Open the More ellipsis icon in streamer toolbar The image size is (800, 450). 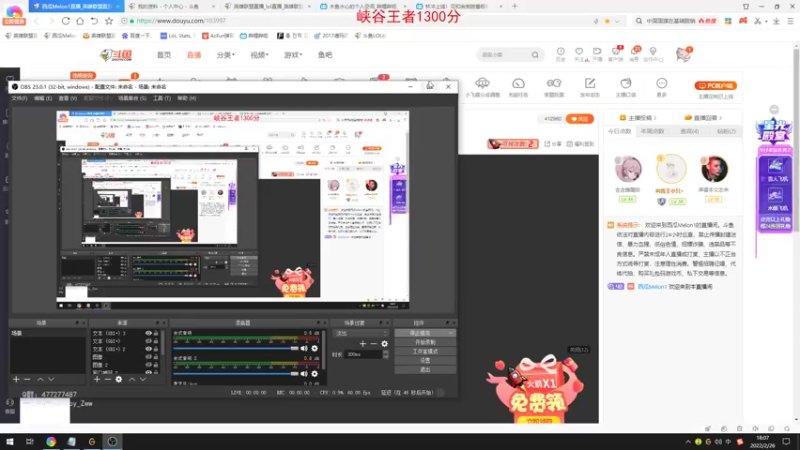pos(661,83)
